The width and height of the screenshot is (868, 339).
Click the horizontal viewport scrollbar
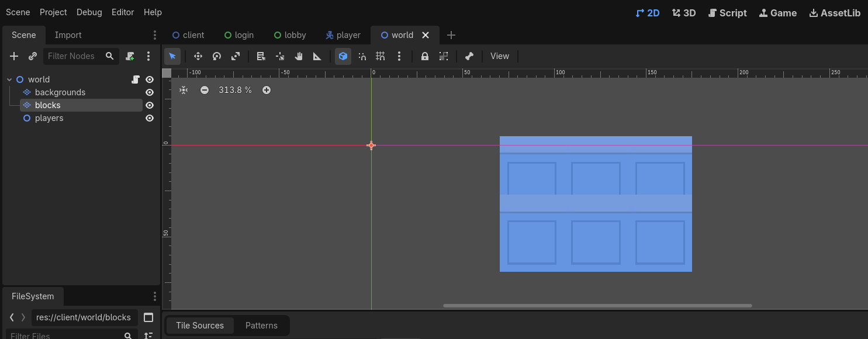[x=597, y=306]
